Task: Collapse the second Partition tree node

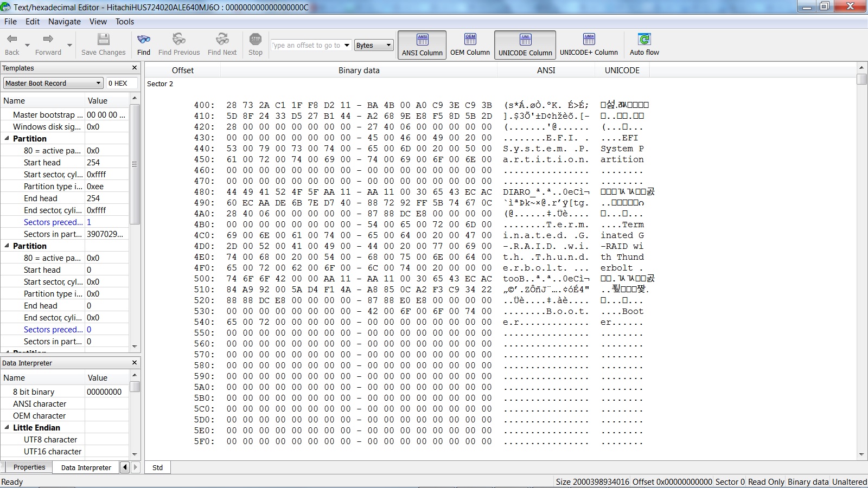Action: click(x=7, y=246)
